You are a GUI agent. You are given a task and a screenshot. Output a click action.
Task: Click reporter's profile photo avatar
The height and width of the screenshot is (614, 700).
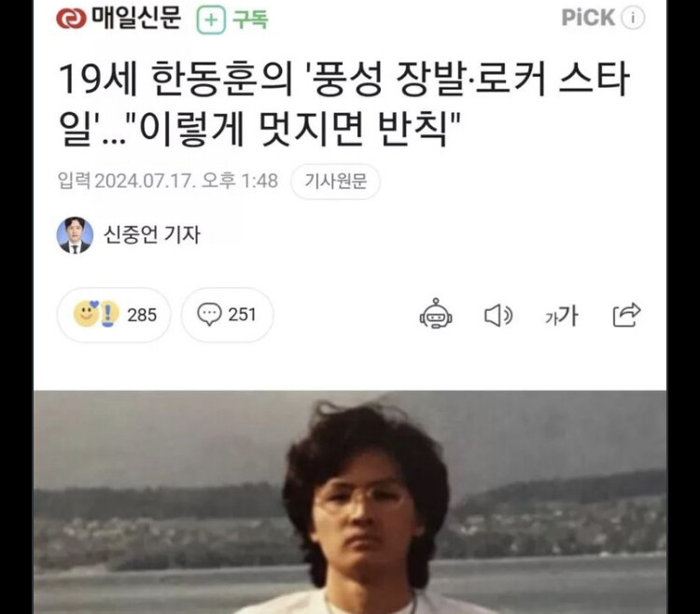(75, 235)
